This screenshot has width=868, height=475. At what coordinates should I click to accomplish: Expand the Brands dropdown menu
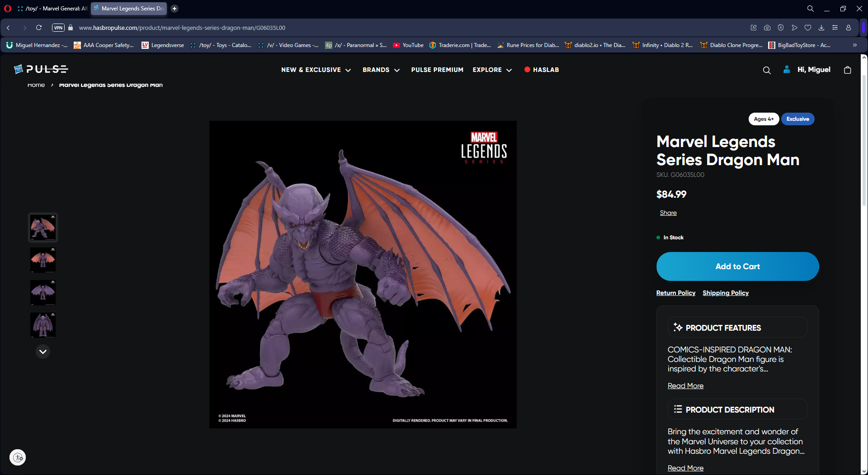point(381,70)
